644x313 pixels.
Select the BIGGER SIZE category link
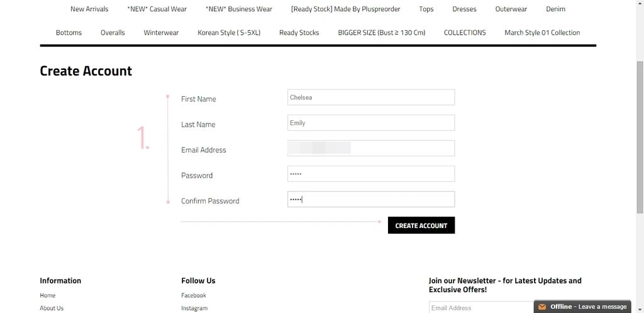coord(382,33)
